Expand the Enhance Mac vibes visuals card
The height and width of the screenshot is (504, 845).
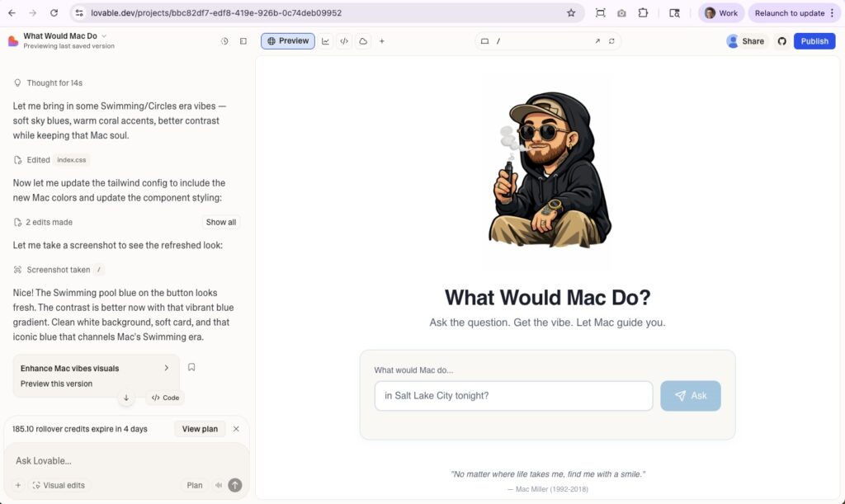click(x=166, y=368)
